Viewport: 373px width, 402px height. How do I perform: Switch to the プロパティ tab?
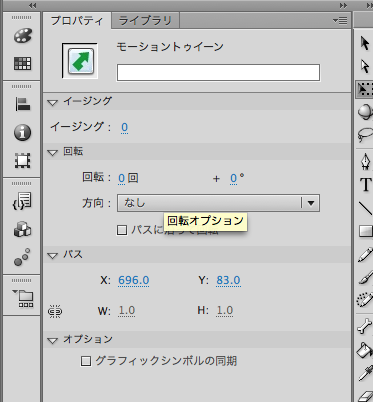77,21
